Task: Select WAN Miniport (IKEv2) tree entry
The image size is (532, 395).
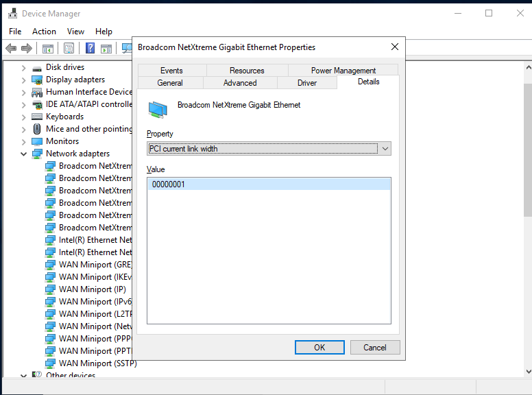Action: coord(95,277)
